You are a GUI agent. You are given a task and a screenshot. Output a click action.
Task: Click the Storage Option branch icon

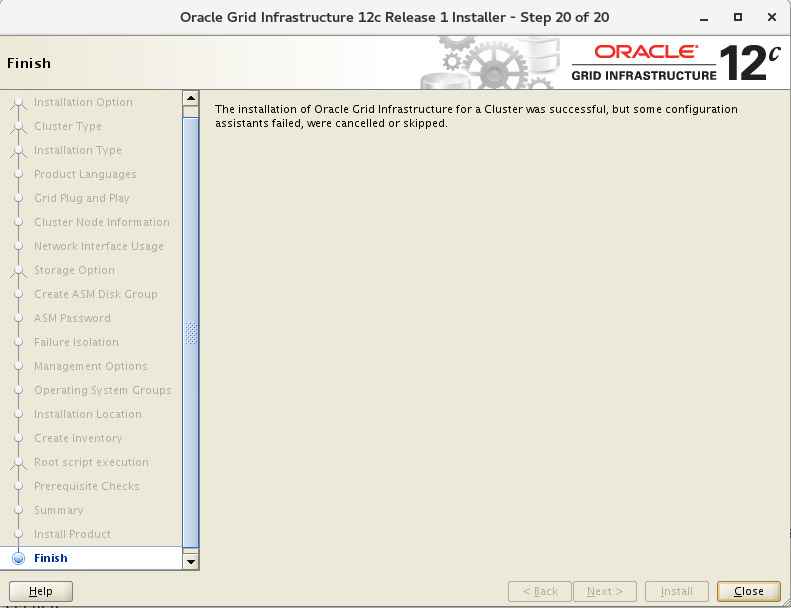pyautogui.click(x=19, y=271)
